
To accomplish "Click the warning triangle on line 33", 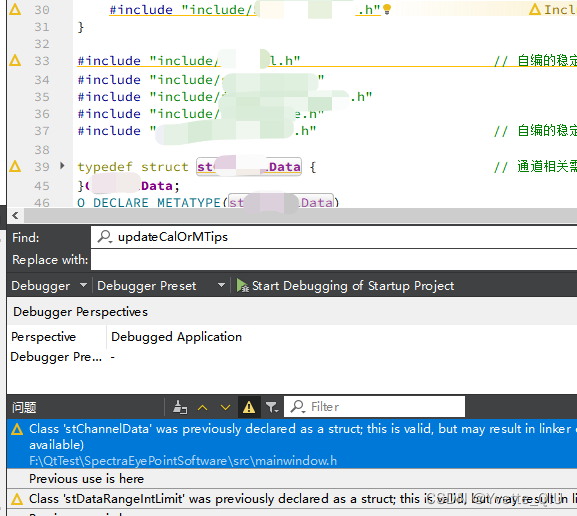I will pos(15,60).
